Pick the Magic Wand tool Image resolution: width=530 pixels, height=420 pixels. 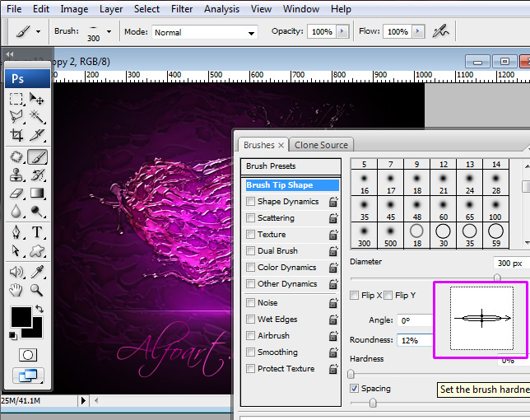(38, 117)
